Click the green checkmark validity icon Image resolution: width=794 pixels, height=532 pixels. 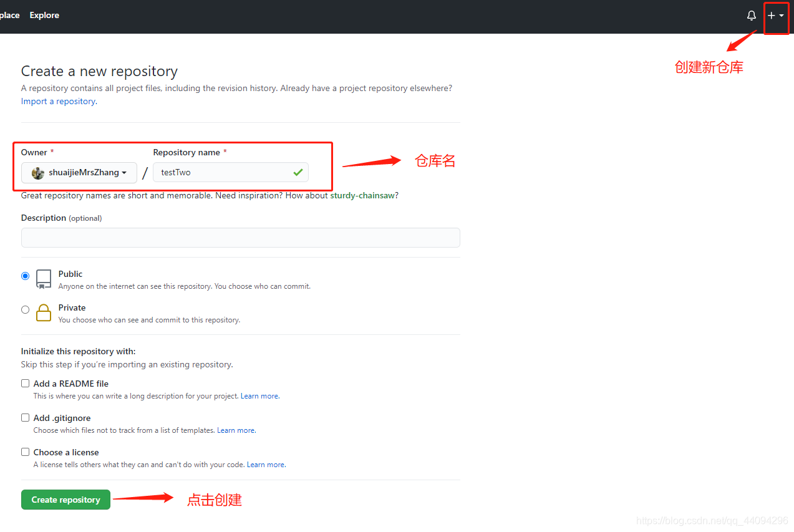click(x=298, y=172)
